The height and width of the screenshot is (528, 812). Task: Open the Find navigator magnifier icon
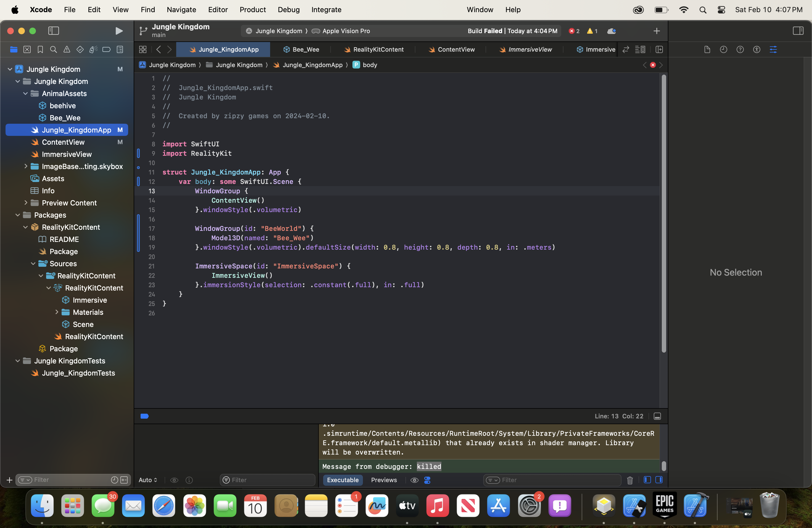[x=53, y=49]
